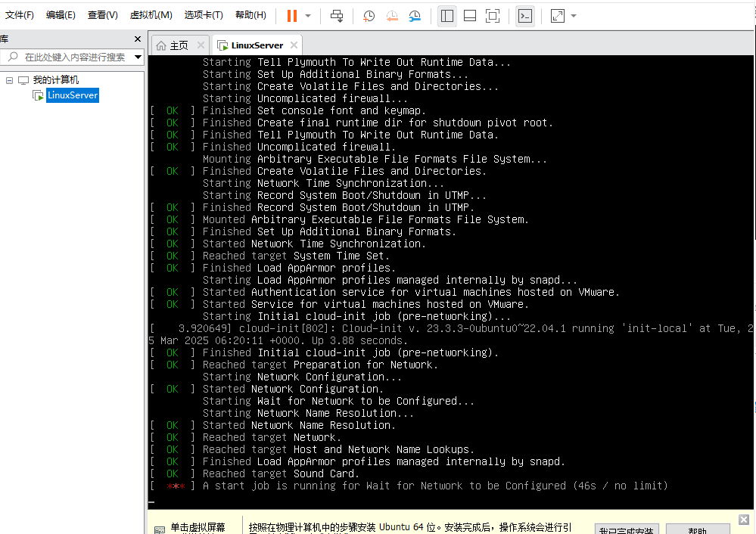Select LinuxServer in the library tree

[x=72, y=95]
